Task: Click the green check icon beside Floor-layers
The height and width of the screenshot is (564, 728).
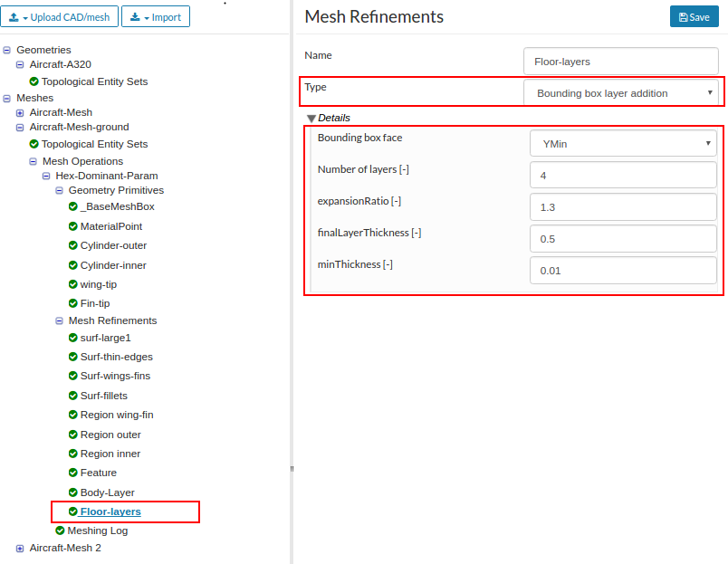Action: (73, 511)
